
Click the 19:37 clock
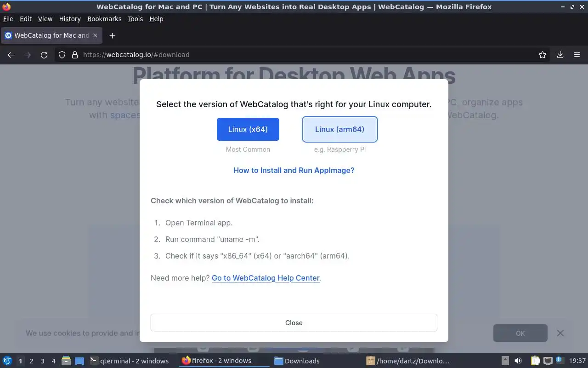tap(577, 361)
